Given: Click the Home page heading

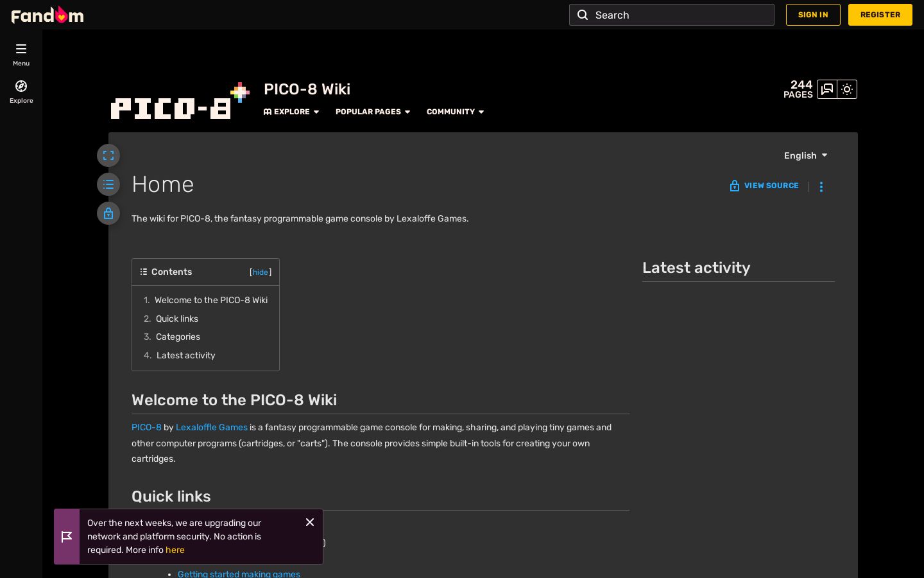Looking at the screenshot, I should point(163,184).
